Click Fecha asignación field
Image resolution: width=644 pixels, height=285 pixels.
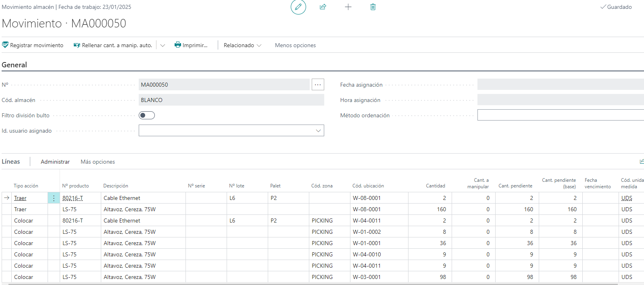(x=561, y=85)
